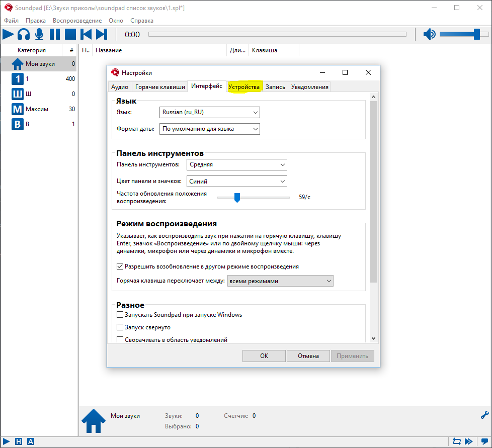Image resolution: width=492 pixels, height=448 pixels.
Task: Select the Интерфейс tab
Action: (206, 86)
